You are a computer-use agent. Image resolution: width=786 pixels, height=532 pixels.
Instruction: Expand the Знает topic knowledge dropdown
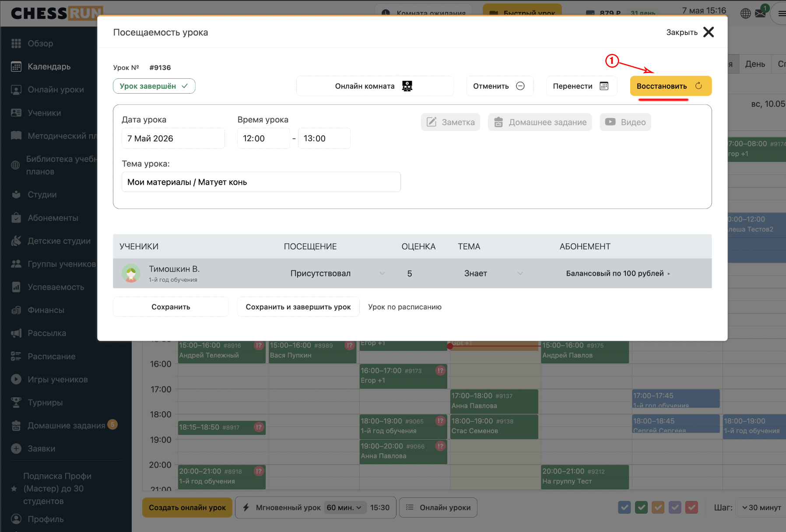(493, 273)
